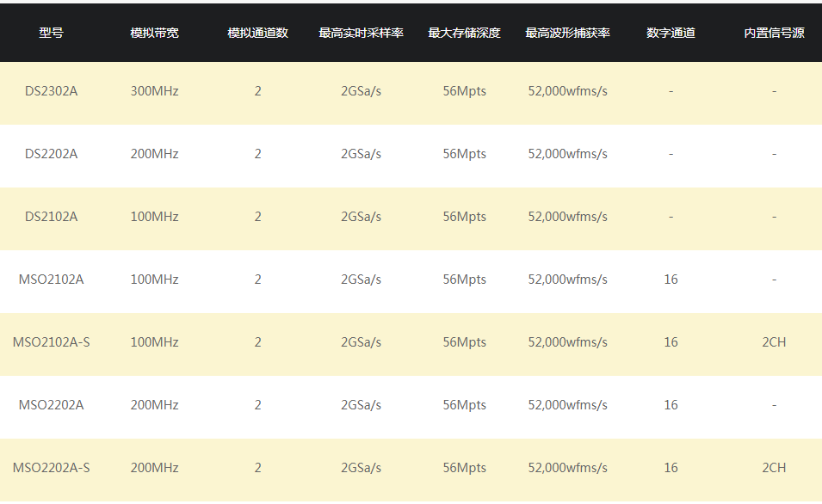The width and height of the screenshot is (822, 504).
Task: Click channel count 2 in MSO2202A row
Action: point(257,405)
